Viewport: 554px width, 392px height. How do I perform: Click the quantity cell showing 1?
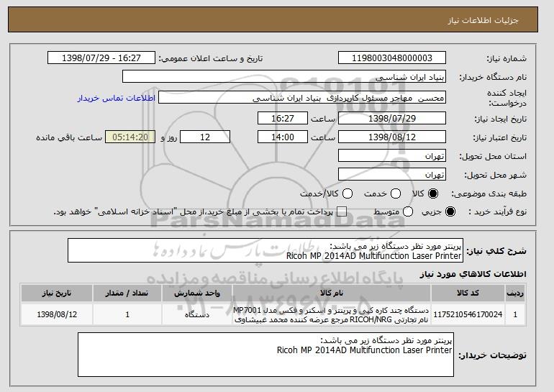coord(127,314)
